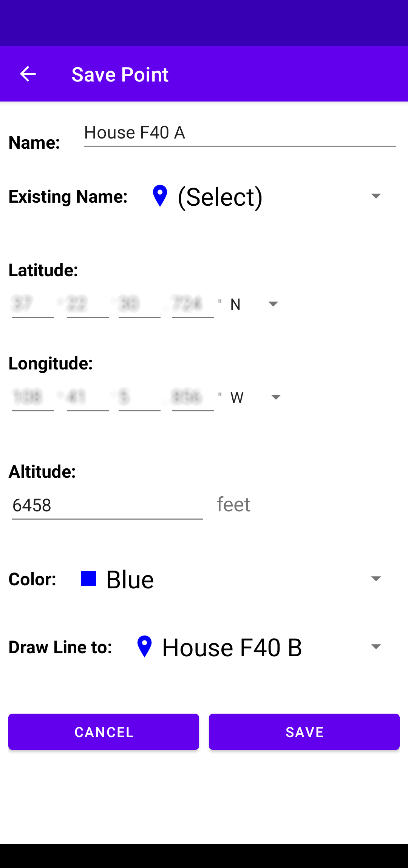The width and height of the screenshot is (408, 868).
Task: Click the blue color square
Action: (x=88, y=578)
